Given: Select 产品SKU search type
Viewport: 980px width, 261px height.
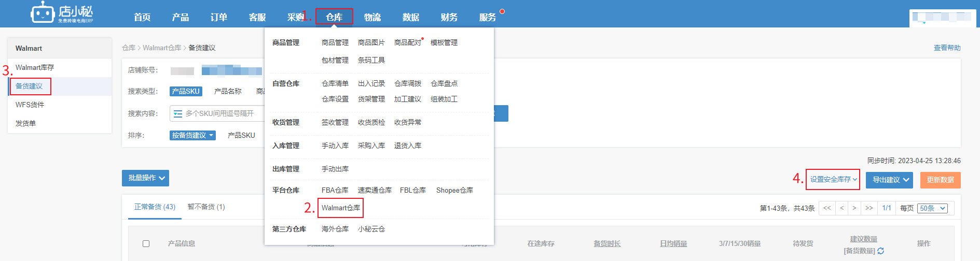Looking at the screenshot, I should click(x=186, y=91).
